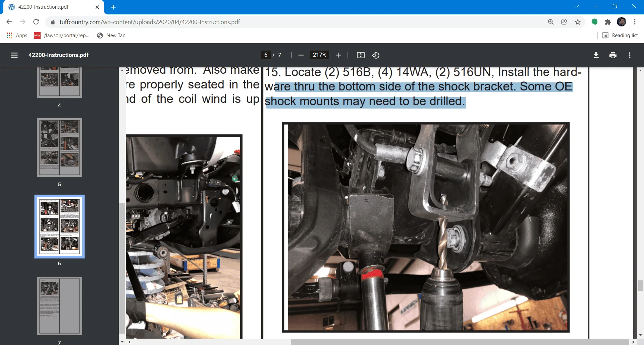Screen dimensions: 644x345
Task: Print the PDF document
Action: (613, 55)
